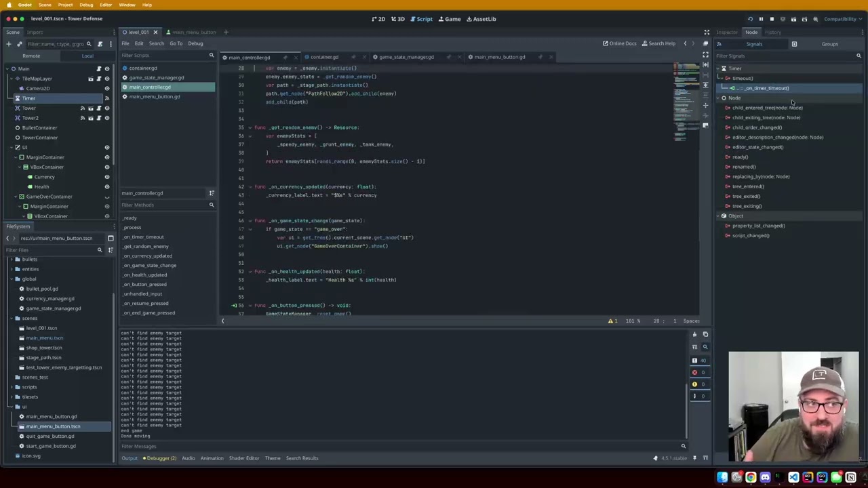Collapse the GameOverContainer node
This screenshot has width=868, height=488.
(14, 197)
